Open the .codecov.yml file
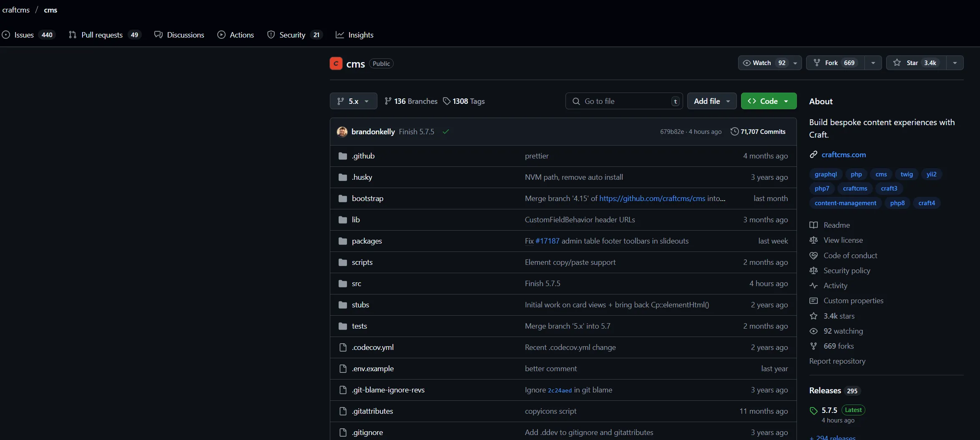The height and width of the screenshot is (440, 980). (x=373, y=347)
